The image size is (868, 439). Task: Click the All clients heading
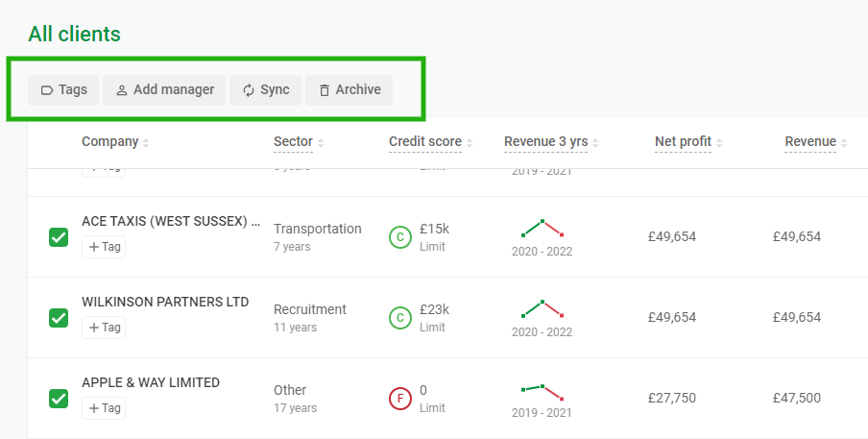click(74, 34)
